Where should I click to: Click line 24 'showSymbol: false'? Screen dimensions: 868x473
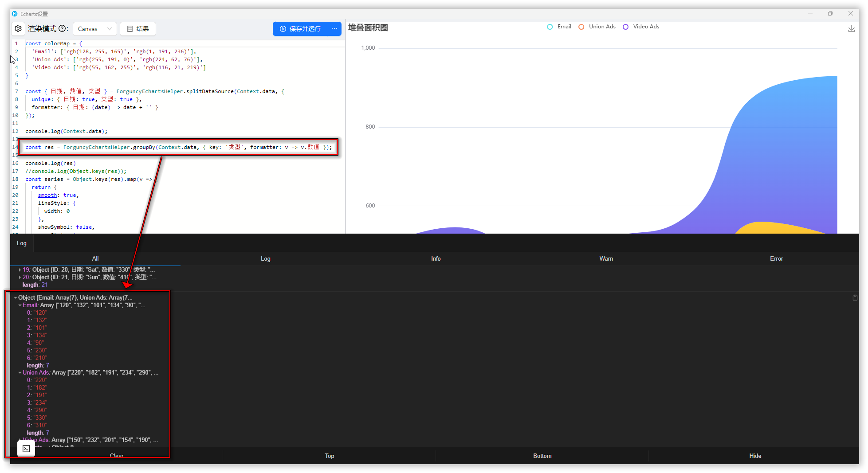[x=66, y=227]
